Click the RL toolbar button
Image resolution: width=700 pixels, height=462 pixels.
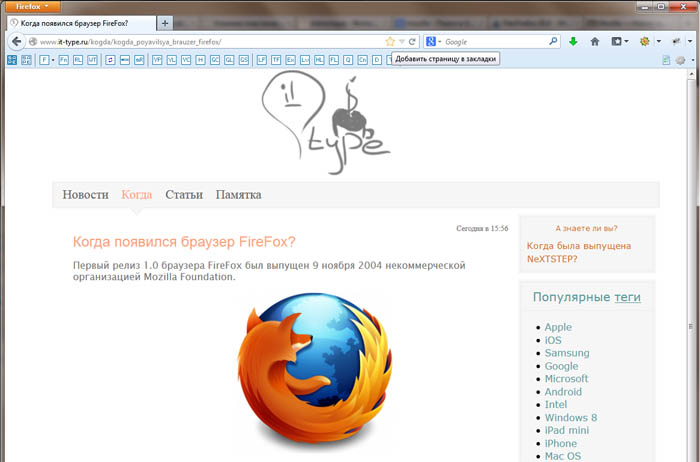(x=78, y=60)
